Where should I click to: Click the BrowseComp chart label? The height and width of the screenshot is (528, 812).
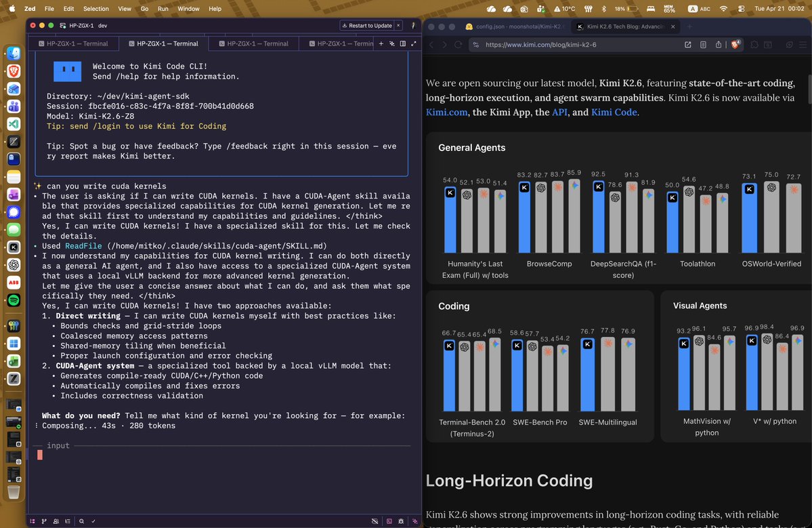point(549,264)
